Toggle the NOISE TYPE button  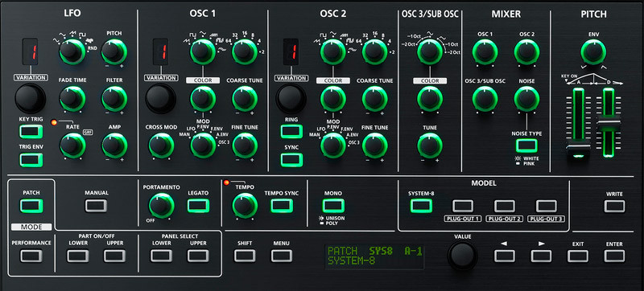pyautogui.click(x=526, y=145)
